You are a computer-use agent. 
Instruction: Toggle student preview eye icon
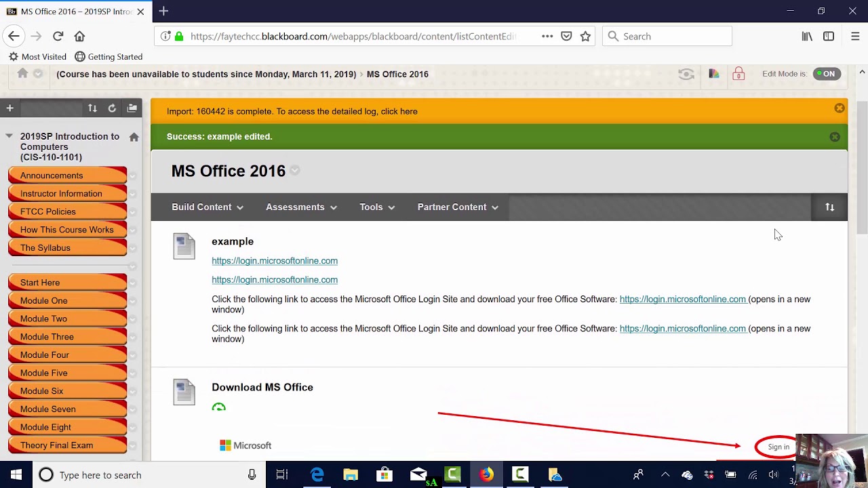pos(686,74)
